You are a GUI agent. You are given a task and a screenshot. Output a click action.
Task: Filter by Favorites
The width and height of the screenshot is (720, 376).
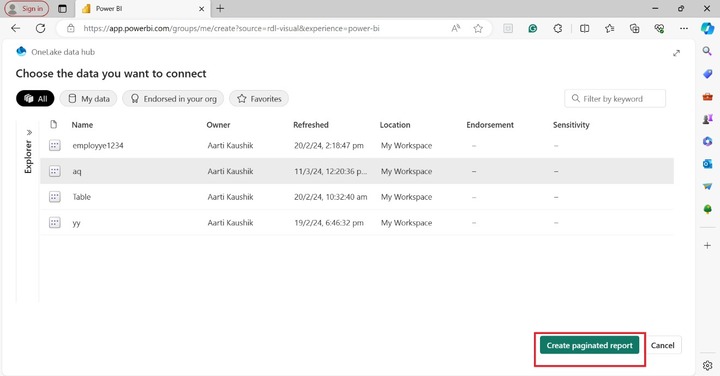(x=259, y=99)
